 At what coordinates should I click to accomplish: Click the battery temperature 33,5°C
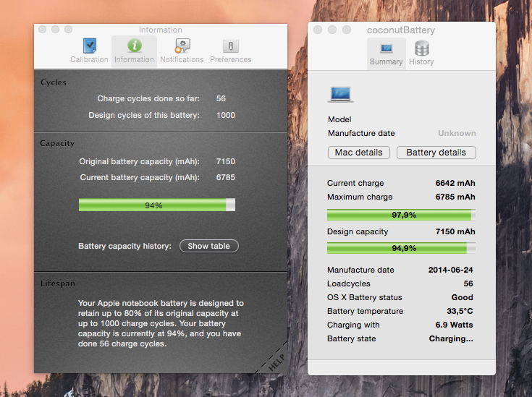[x=460, y=311]
